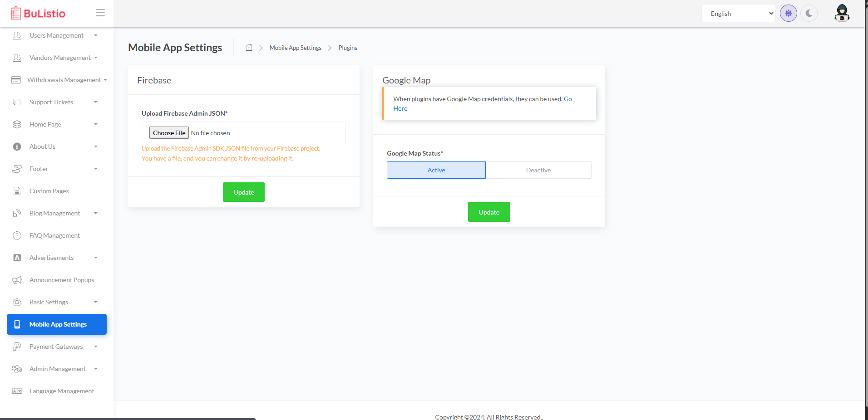Click the 'Copyright ©2024. All Rights Reserved.' text

point(489,417)
